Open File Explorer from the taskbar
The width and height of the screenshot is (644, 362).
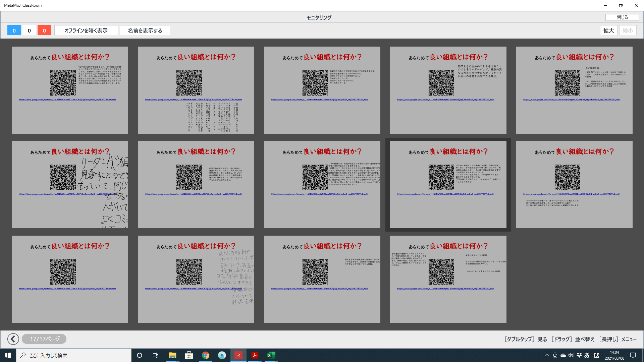click(172, 355)
